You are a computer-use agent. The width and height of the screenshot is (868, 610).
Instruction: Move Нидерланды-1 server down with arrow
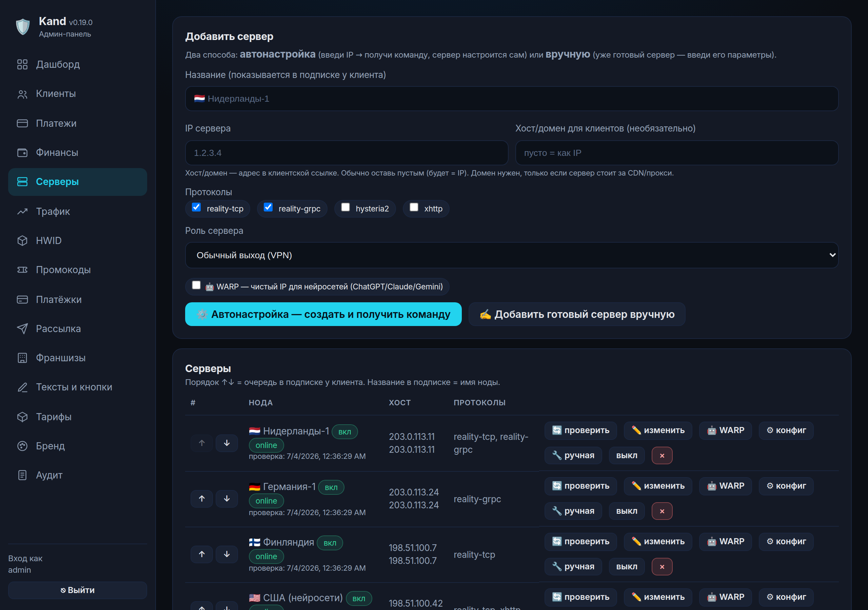point(226,443)
